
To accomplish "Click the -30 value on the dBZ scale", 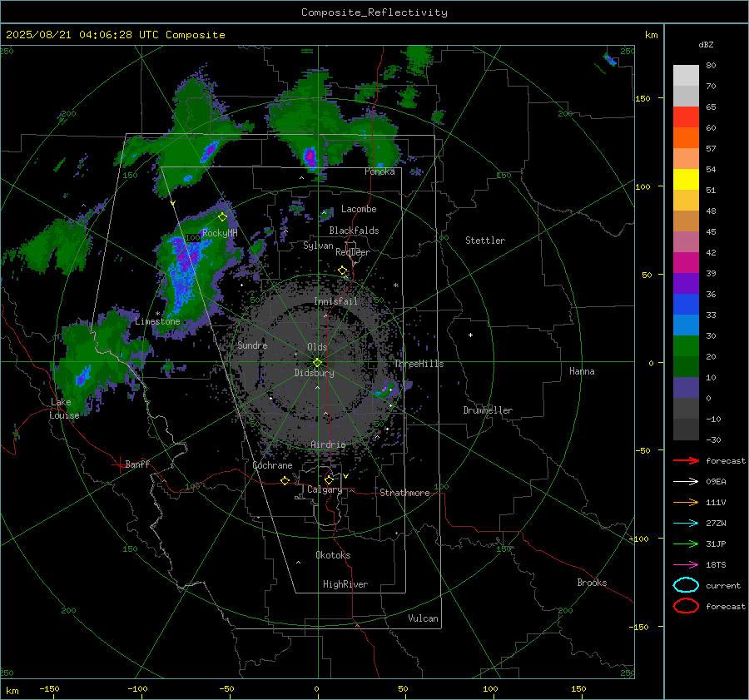I will [713, 440].
